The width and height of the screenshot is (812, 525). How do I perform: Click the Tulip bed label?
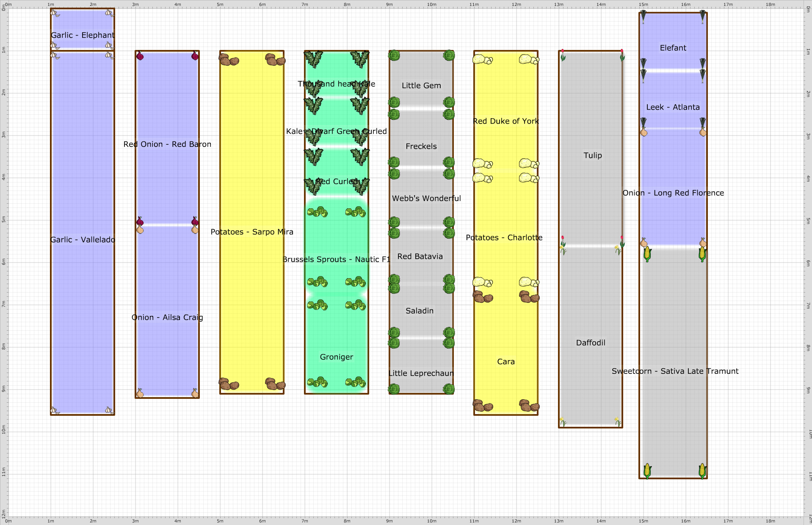click(593, 155)
